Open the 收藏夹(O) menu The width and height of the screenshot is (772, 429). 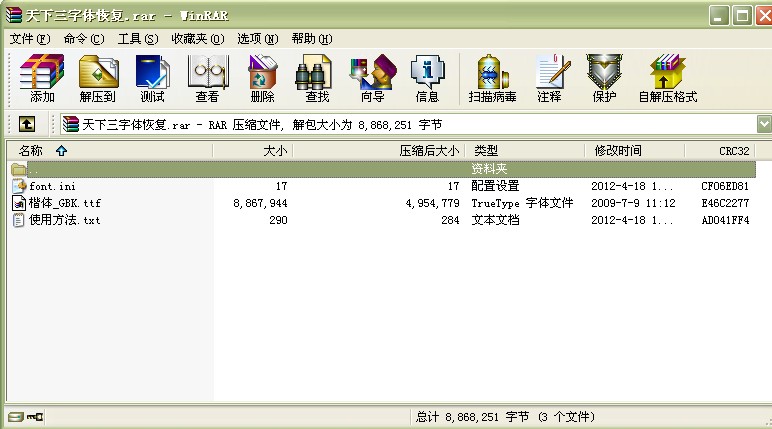[198, 38]
